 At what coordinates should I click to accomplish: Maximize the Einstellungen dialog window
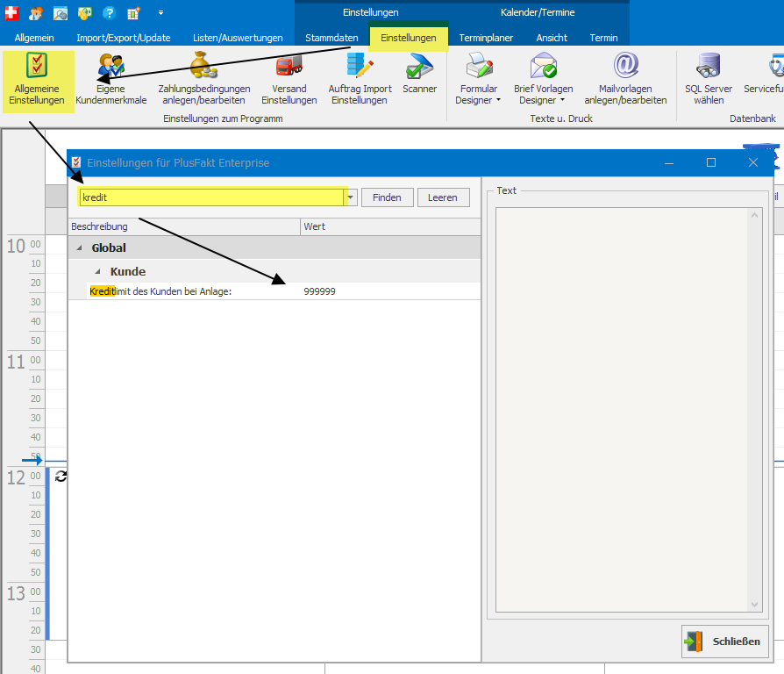tap(711, 162)
